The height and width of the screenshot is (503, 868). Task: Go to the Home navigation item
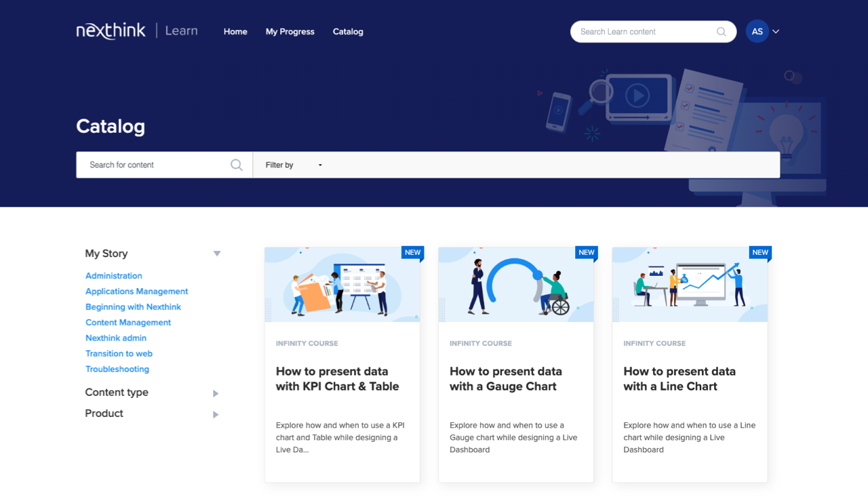tap(235, 31)
